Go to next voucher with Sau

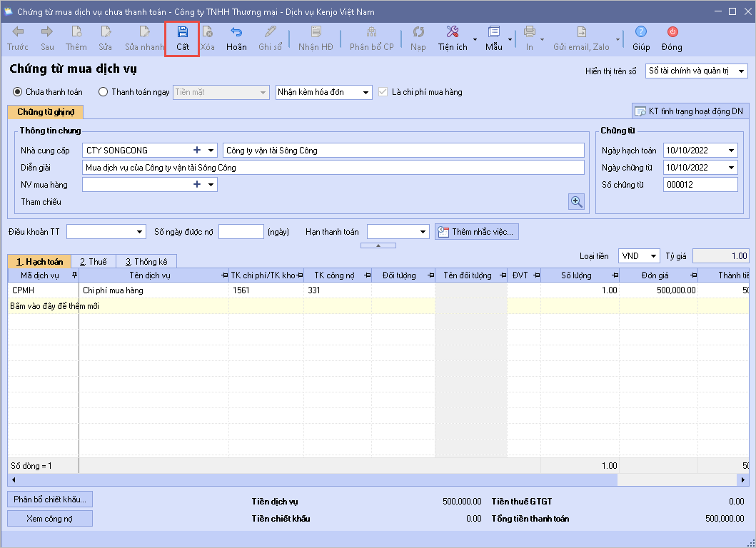47,39
